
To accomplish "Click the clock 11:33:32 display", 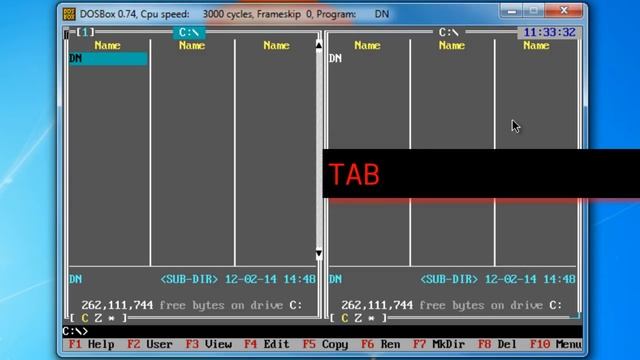I will 549,32.
